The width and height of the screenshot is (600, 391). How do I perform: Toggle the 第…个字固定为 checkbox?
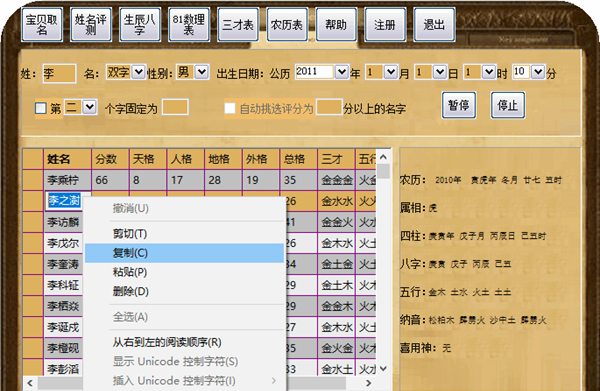tap(41, 108)
